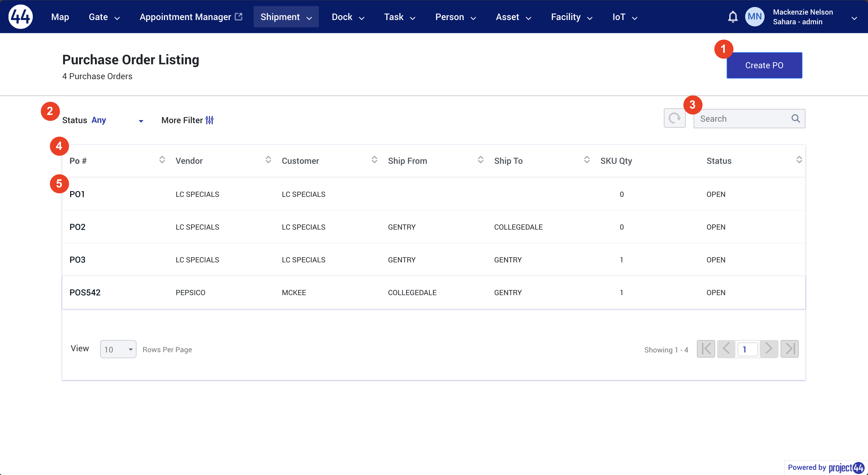The width and height of the screenshot is (868, 475).
Task: Click the MN profile avatar icon
Action: (x=755, y=16)
